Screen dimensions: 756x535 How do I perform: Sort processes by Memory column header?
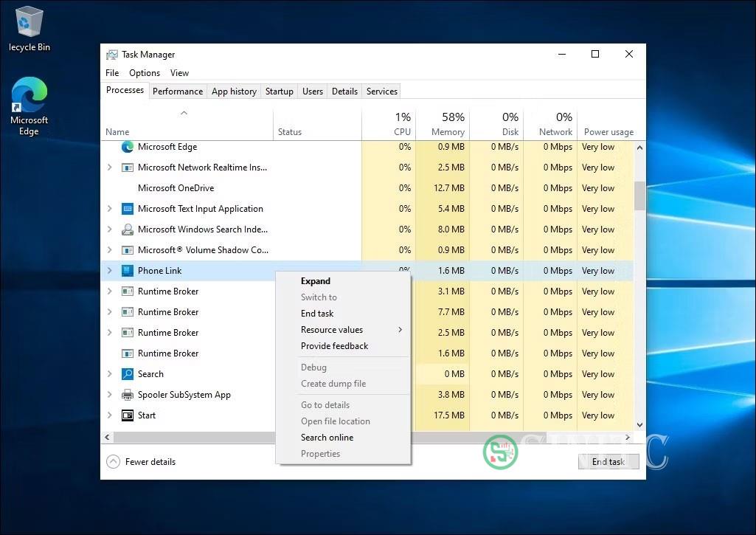443,125
